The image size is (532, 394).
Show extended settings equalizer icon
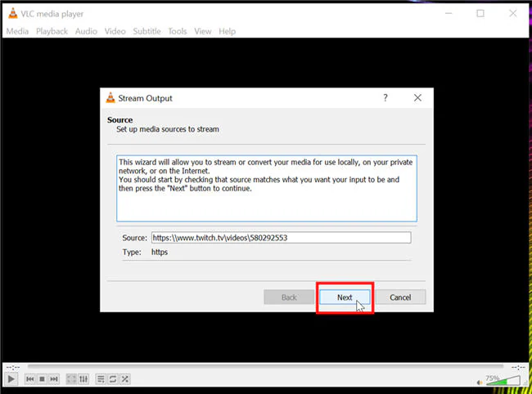click(x=83, y=378)
